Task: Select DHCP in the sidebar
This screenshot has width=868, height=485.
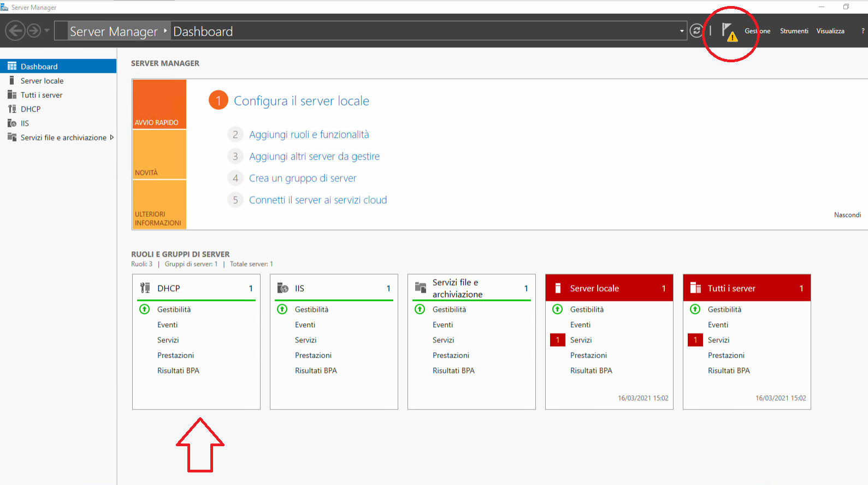Action: [58, 109]
